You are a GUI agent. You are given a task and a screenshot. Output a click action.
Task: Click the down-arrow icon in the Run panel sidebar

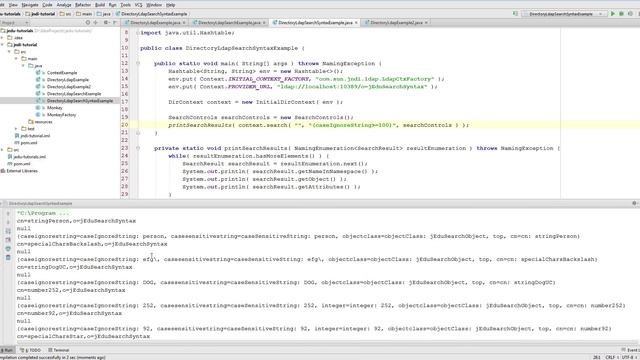coord(8,222)
